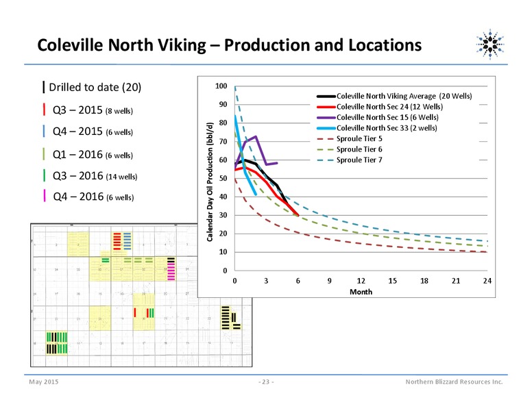Click the x-axis month label '9'
The image size is (532, 411).
330,281
